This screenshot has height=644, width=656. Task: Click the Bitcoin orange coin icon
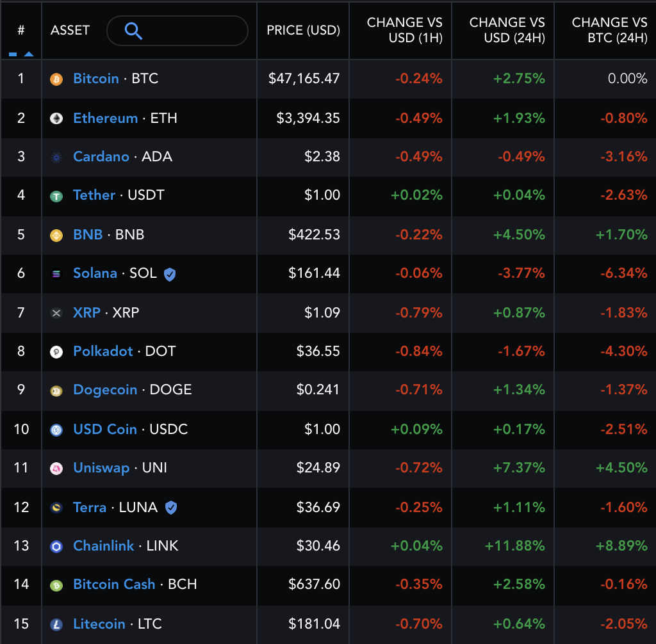point(56,79)
